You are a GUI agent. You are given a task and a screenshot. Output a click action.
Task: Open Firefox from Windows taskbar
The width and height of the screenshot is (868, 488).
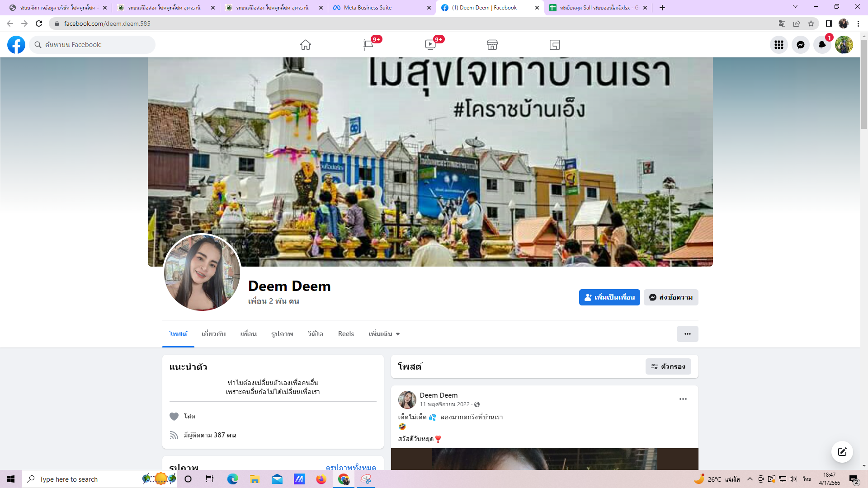(321, 479)
